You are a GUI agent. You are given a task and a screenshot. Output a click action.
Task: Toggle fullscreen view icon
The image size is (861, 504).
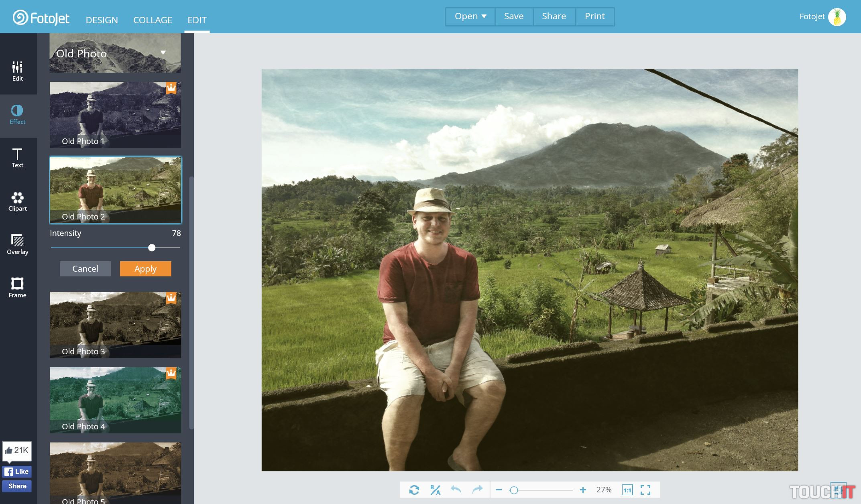pos(645,490)
